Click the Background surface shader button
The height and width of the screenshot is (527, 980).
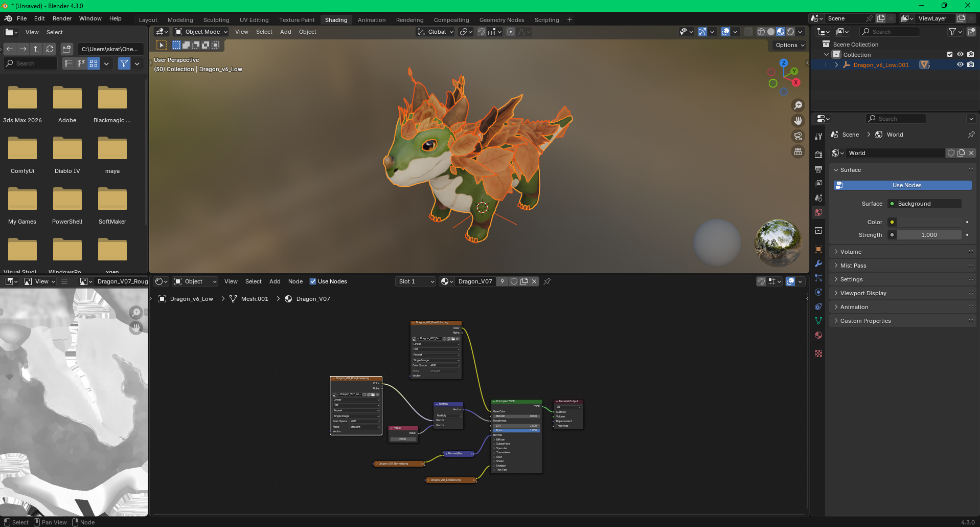coord(924,204)
